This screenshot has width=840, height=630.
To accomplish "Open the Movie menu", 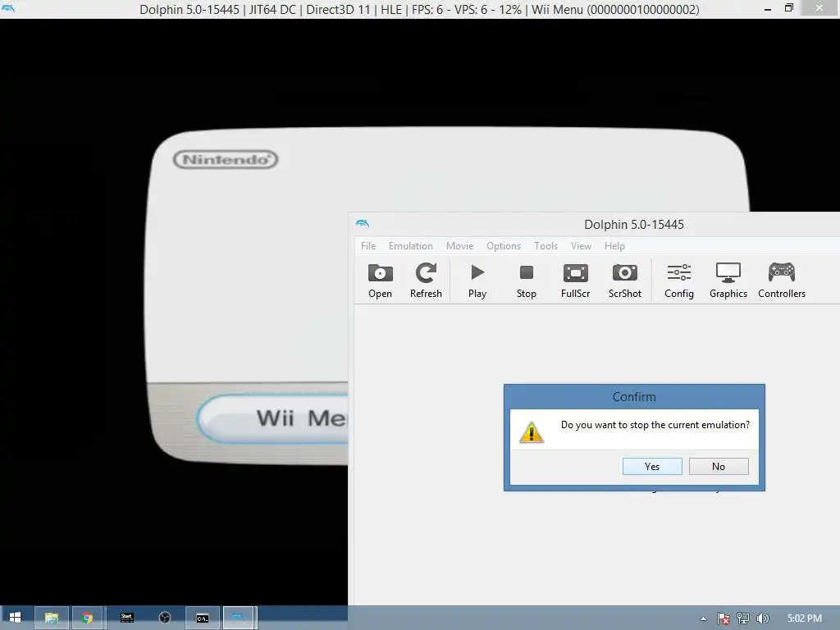I will pyautogui.click(x=459, y=246).
